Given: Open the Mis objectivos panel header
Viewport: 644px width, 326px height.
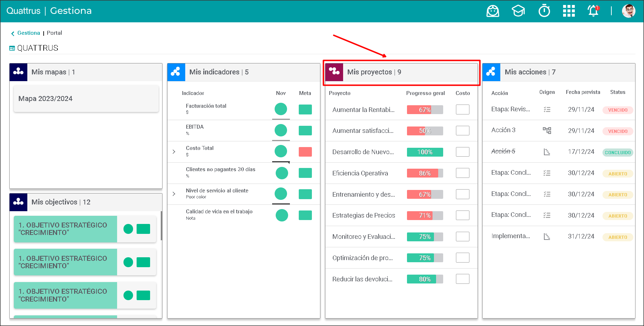Looking at the screenshot, I should pyautogui.click(x=61, y=202).
